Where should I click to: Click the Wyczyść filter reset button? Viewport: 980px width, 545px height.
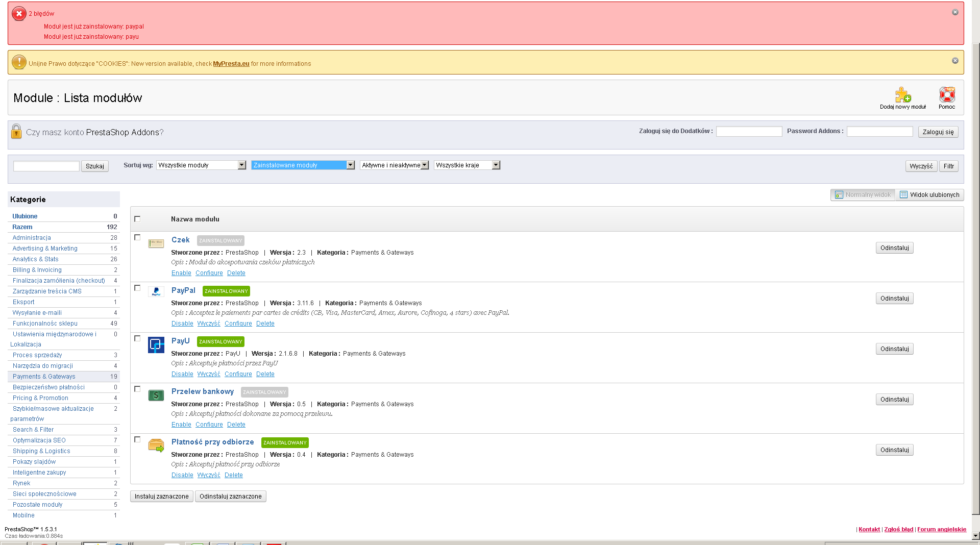tap(921, 166)
